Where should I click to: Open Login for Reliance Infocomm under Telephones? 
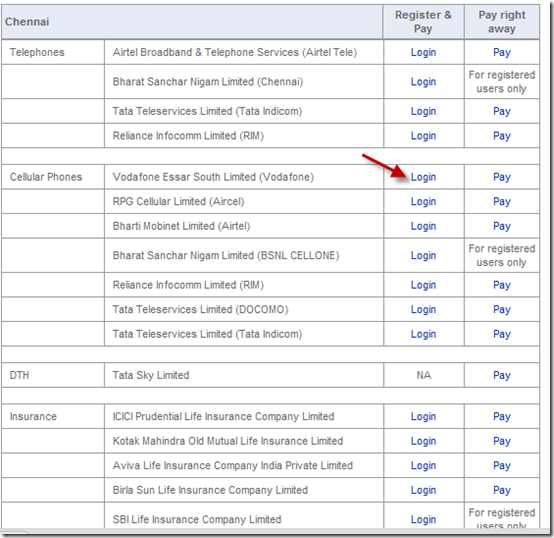(423, 136)
